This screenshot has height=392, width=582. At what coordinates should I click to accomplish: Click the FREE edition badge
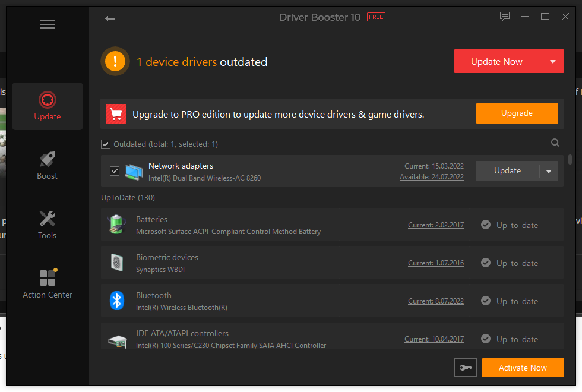click(376, 17)
